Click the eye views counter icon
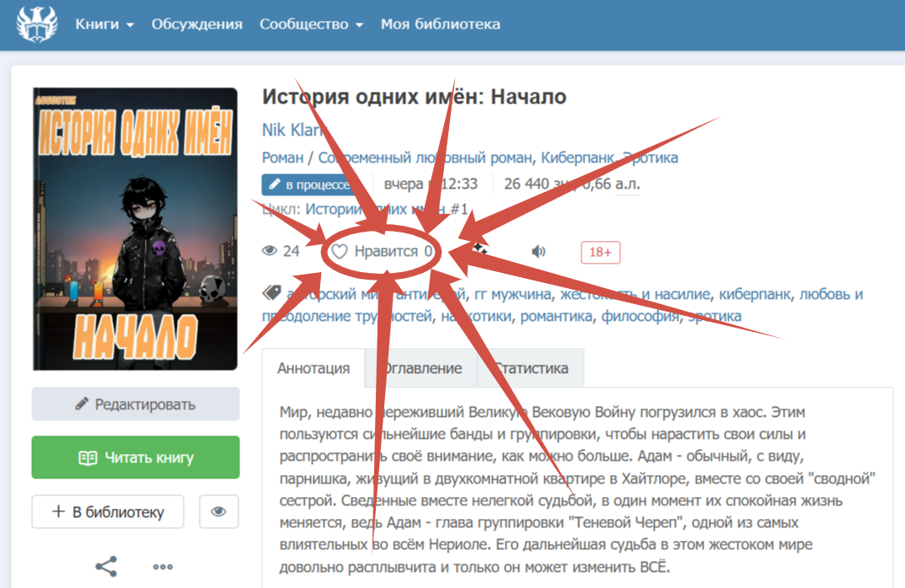The width and height of the screenshot is (905, 588). point(270,251)
